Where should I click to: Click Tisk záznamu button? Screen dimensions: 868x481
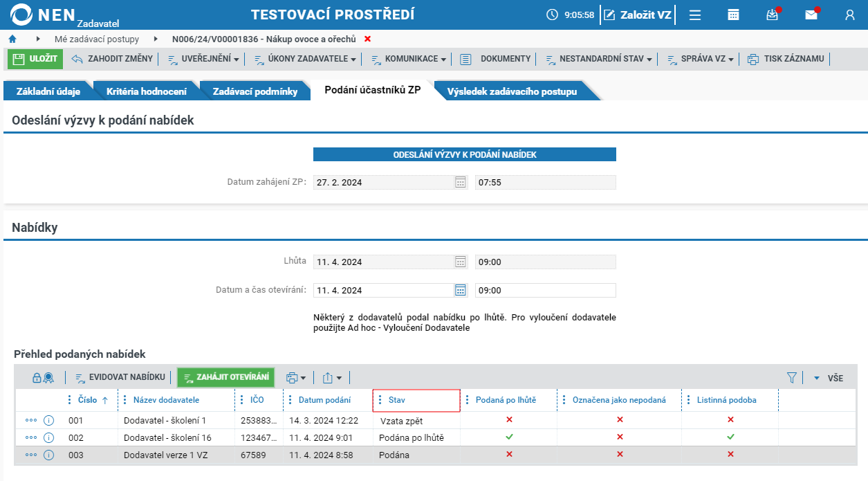pyautogui.click(x=786, y=59)
